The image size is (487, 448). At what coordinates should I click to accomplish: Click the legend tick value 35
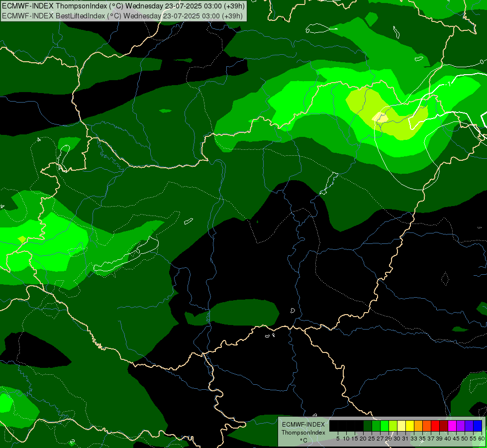(423, 439)
